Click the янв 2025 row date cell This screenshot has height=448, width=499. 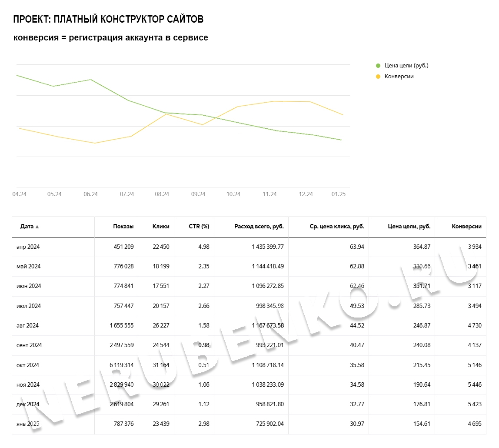click(x=28, y=425)
